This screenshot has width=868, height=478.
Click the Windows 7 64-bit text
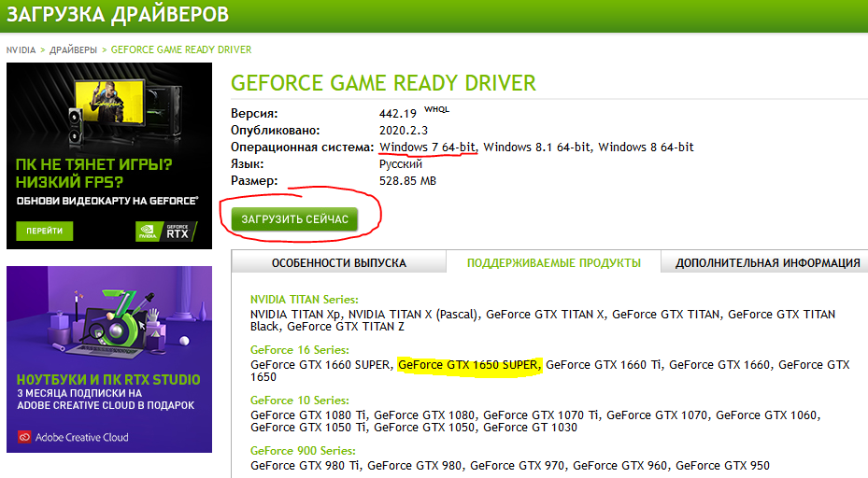(427, 148)
